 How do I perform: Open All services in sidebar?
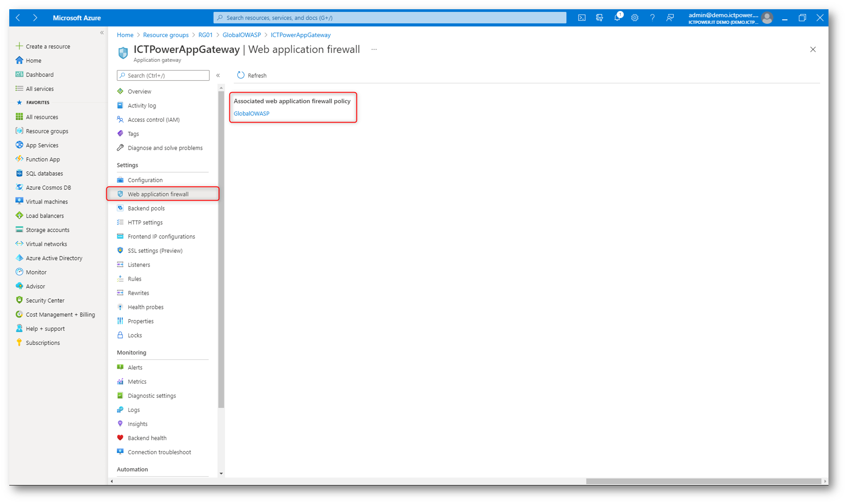(x=40, y=89)
